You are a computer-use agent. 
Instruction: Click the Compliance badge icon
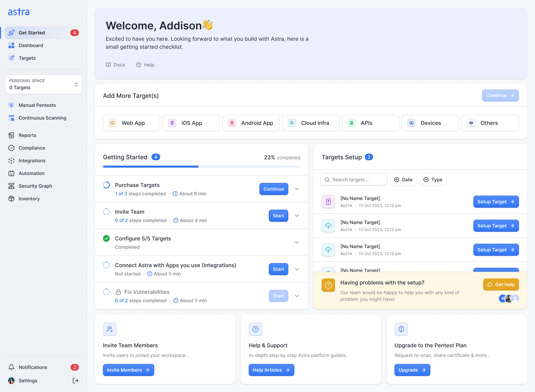(x=11, y=148)
